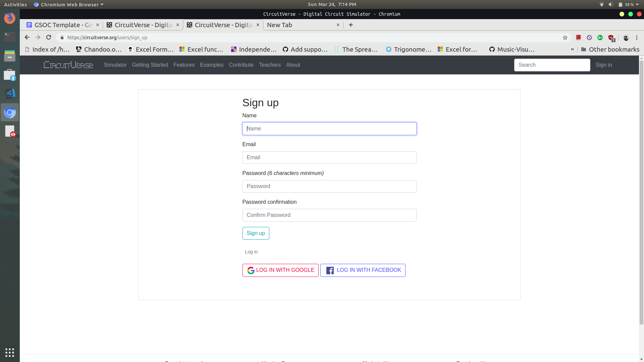Screen dimensions: 644x362
Task: Open the Chromium Web Browser title dropdown
Action: (x=68, y=4)
